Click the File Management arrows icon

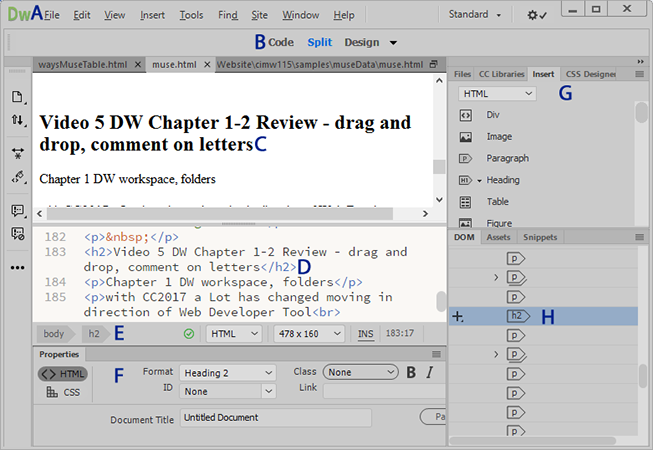click(x=17, y=120)
